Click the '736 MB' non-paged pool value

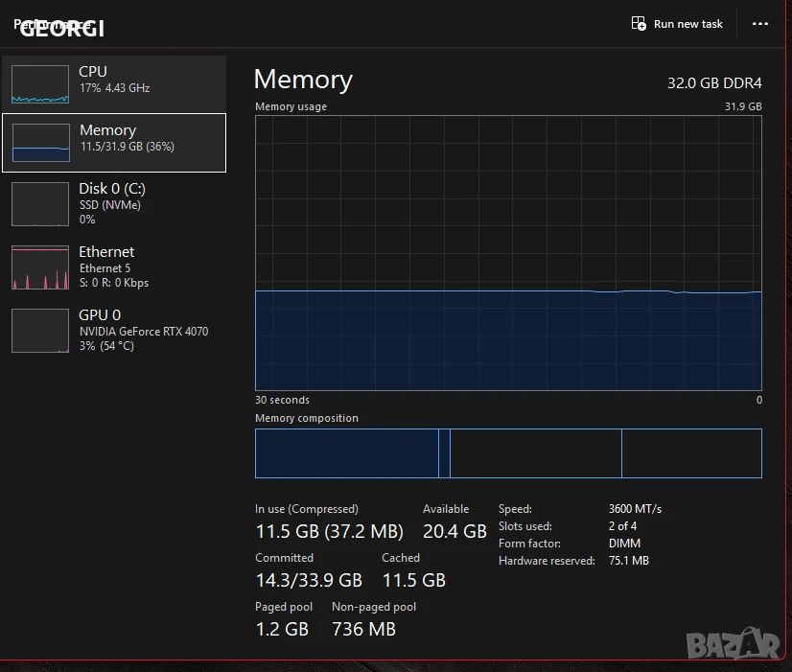point(363,629)
